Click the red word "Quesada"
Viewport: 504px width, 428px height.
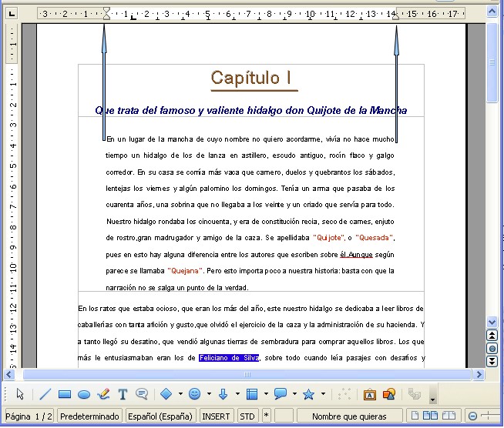point(374,238)
